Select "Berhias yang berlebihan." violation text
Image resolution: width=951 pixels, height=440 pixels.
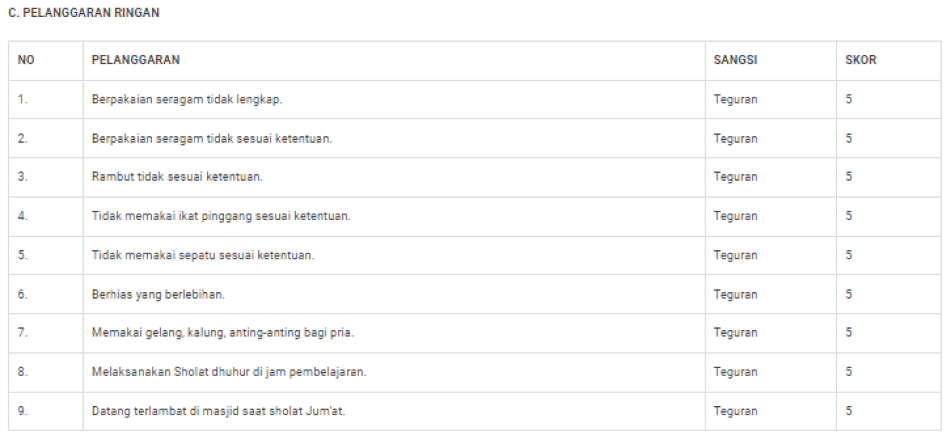pyautogui.click(x=158, y=294)
